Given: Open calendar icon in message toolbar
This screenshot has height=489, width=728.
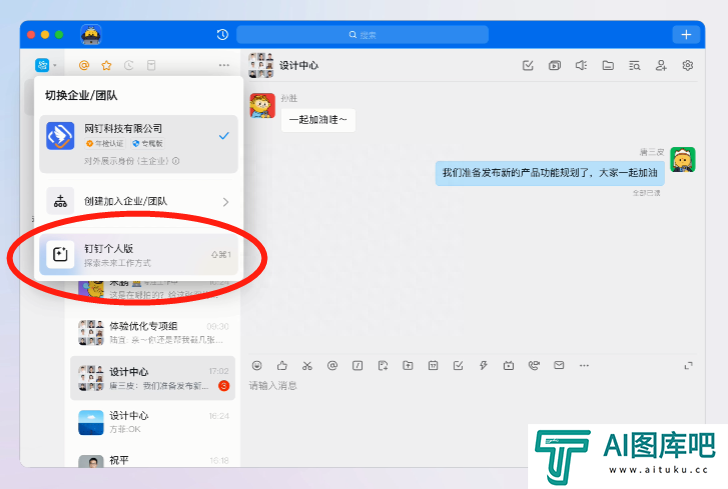Looking at the screenshot, I should tap(433, 366).
